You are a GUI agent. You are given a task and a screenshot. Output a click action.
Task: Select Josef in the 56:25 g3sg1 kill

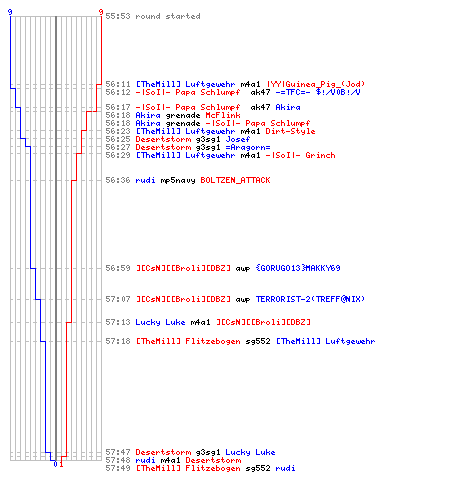click(238, 139)
